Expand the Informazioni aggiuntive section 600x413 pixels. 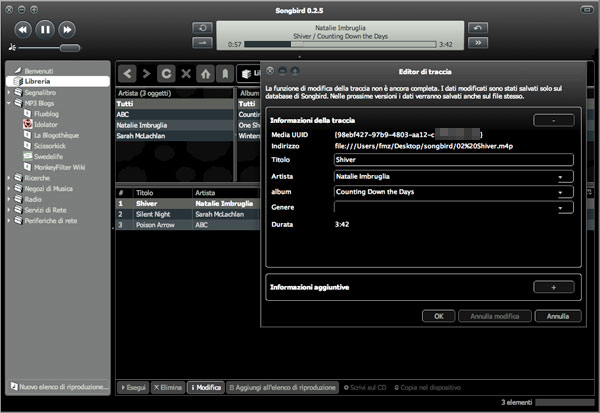553,287
